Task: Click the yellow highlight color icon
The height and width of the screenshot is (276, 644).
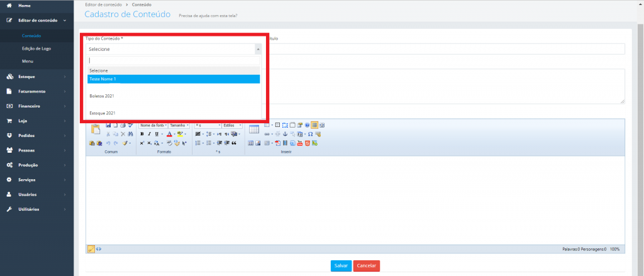Action: point(180,134)
